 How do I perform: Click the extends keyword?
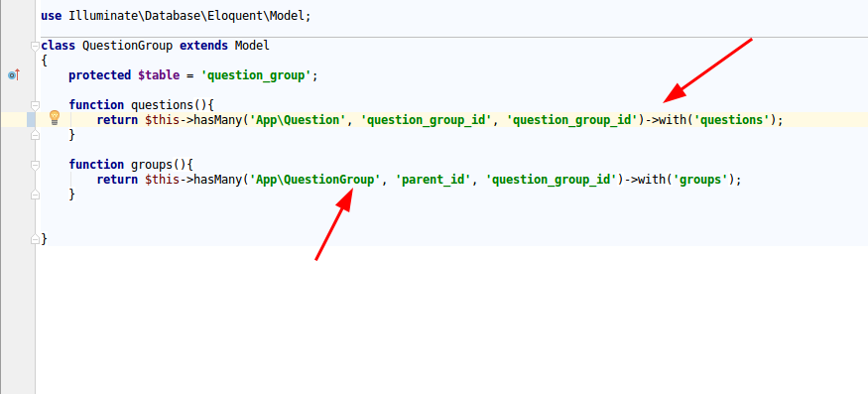click(x=203, y=46)
